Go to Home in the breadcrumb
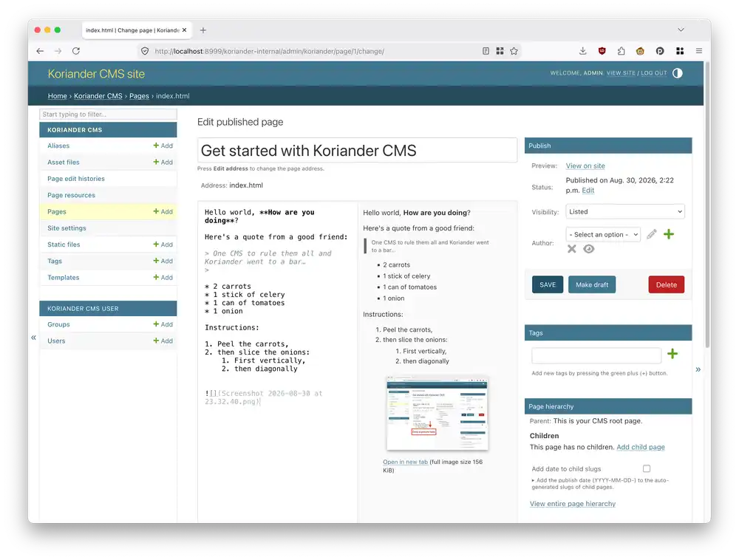Image resolution: width=739 pixels, height=560 pixels. click(x=57, y=95)
